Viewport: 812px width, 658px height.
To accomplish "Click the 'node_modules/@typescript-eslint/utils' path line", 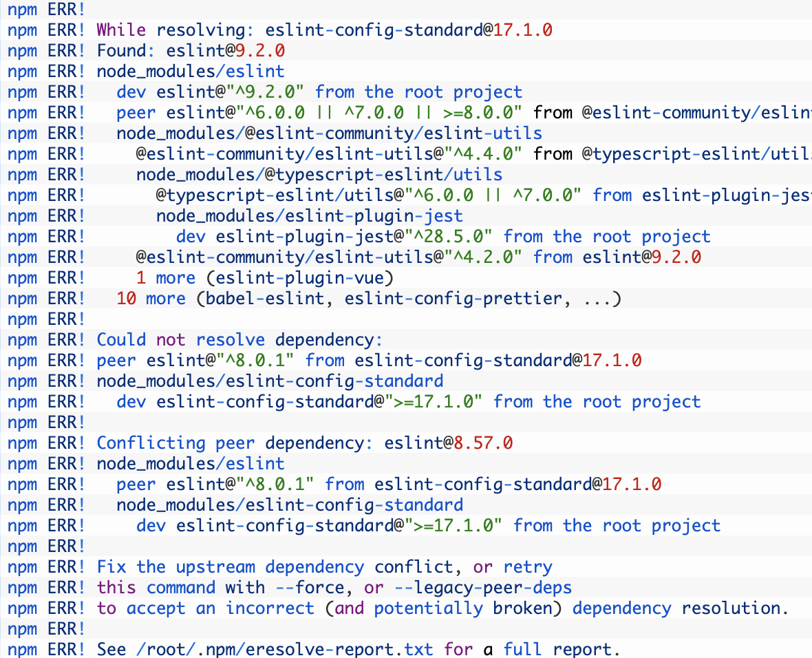I will pos(319,175).
